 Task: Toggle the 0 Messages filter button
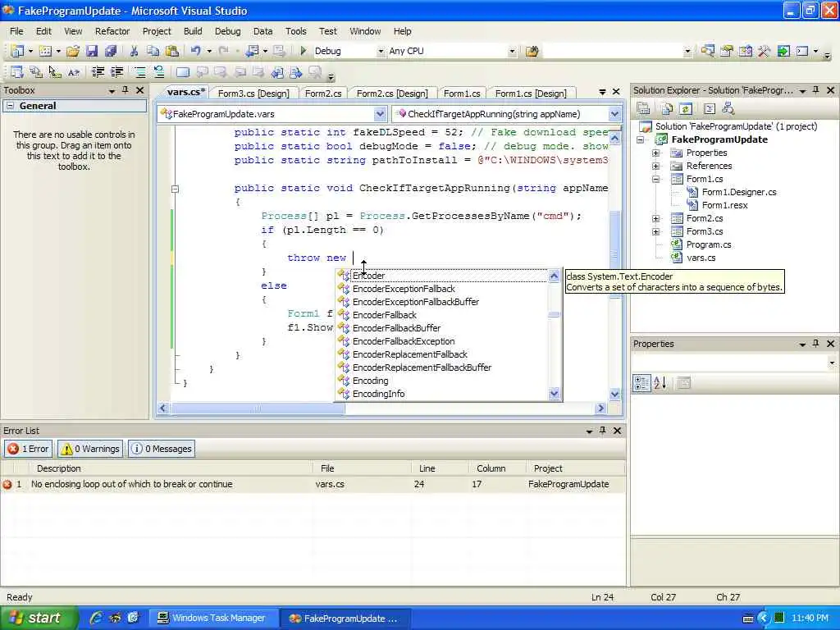(x=162, y=449)
